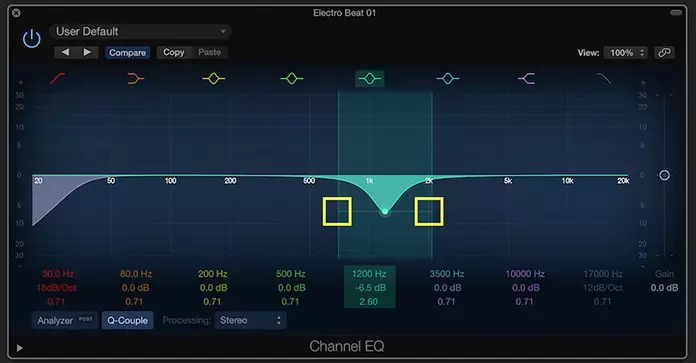Toggle the highlighted 1200 Hz band icon
The image size is (696, 363).
[370, 79]
